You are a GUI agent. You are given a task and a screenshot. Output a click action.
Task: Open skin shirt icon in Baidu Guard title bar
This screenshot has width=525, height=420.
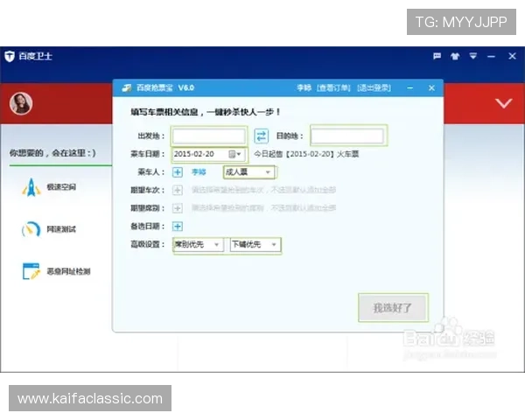(x=455, y=56)
